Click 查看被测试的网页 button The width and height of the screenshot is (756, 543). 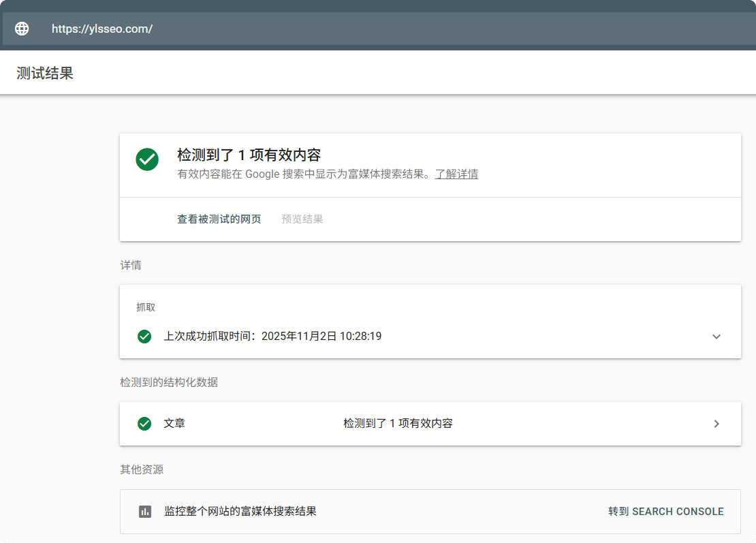tap(219, 219)
